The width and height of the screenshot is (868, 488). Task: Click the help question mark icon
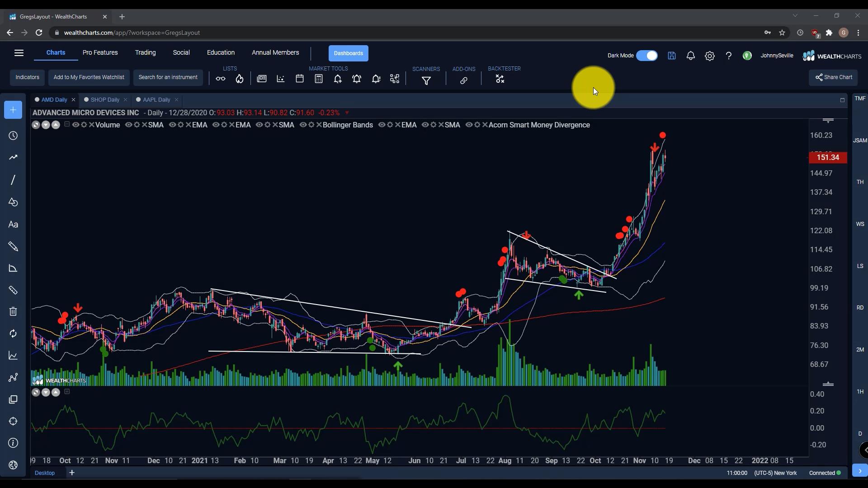click(729, 56)
